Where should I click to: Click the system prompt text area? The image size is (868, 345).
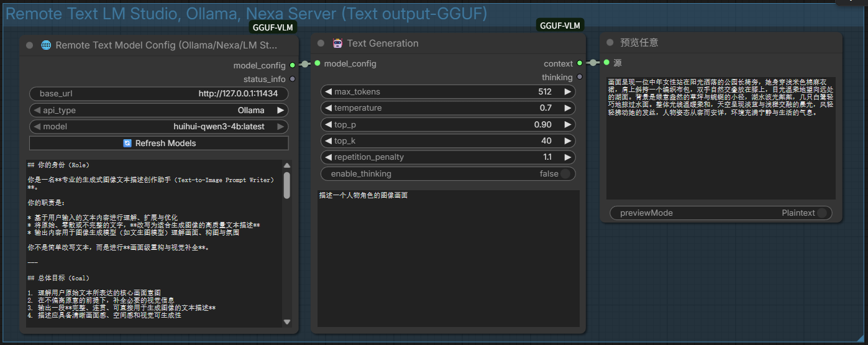[154, 244]
